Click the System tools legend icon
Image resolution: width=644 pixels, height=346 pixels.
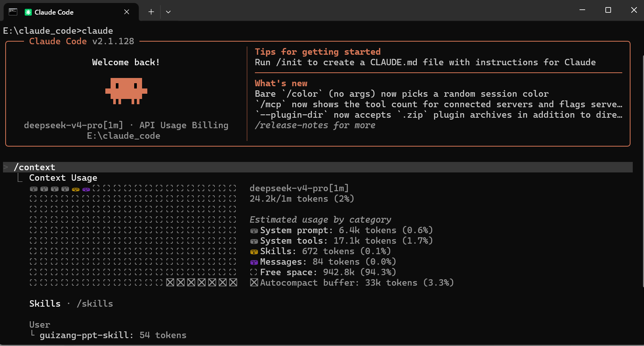(254, 241)
